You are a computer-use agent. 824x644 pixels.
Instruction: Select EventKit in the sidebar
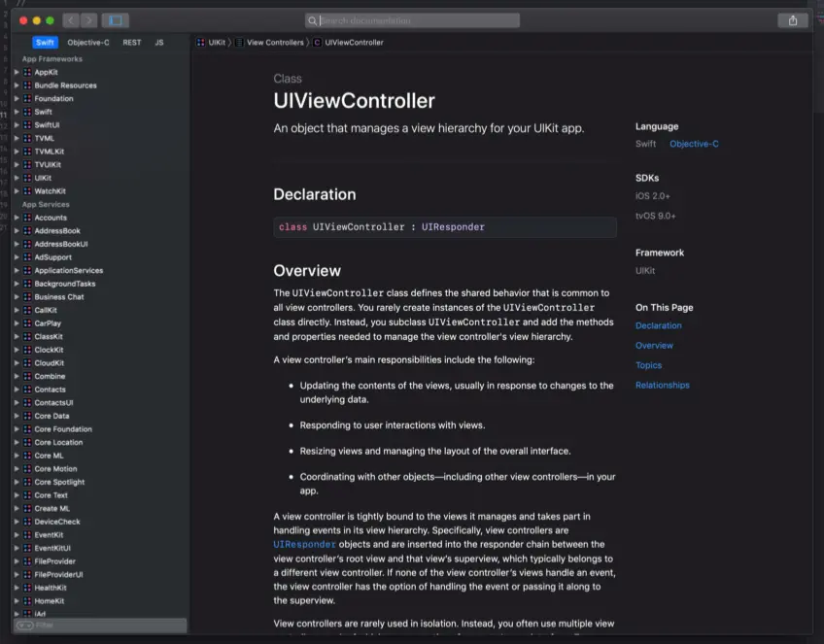tap(49, 535)
